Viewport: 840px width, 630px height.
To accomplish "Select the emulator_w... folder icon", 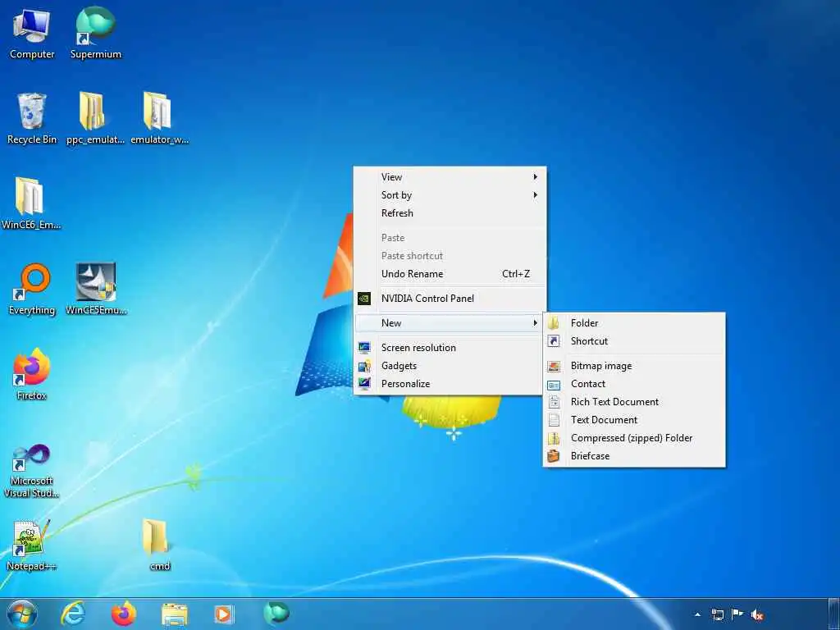I will pyautogui.click(x=159, y=119).
